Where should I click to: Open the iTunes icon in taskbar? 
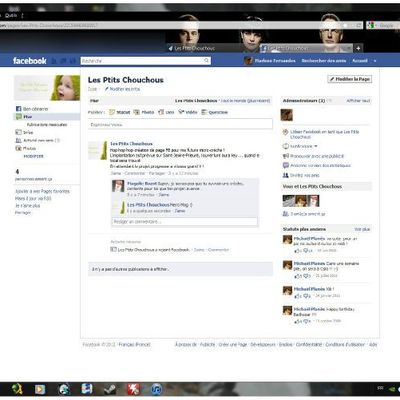click(156, 389)
